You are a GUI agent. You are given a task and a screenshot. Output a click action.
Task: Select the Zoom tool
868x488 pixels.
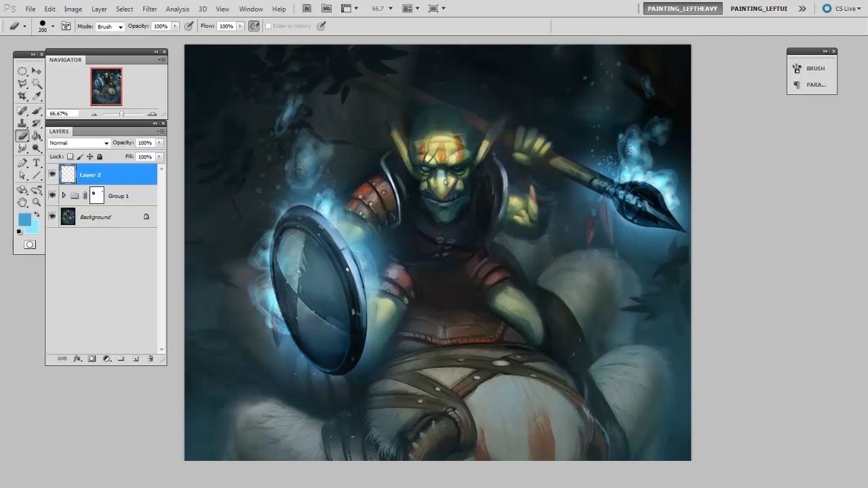tap(37, 202)
